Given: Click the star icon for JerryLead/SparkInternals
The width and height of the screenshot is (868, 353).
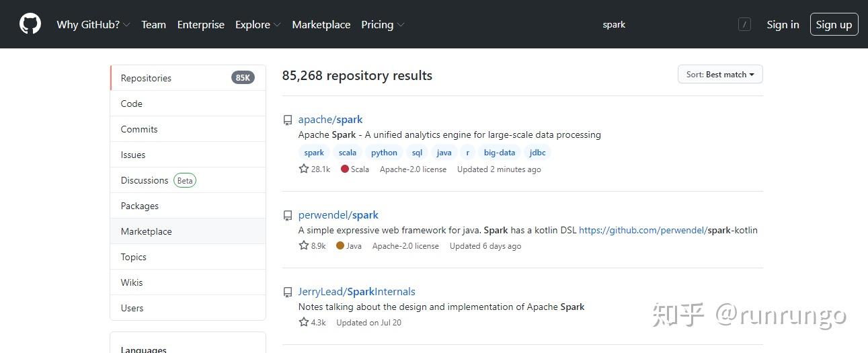Looking at the screenshot, I should (x=303, y=322).
